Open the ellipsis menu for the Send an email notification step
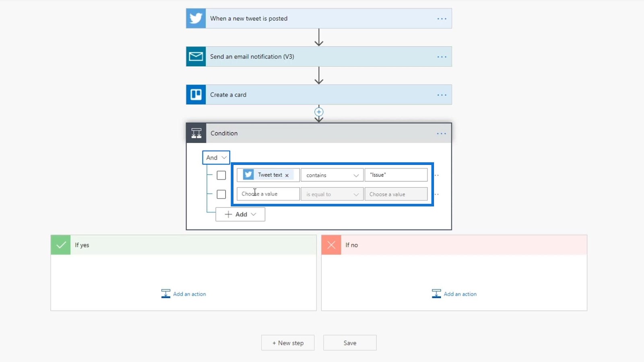The image size is (644, 362). [x=442, y=57]
